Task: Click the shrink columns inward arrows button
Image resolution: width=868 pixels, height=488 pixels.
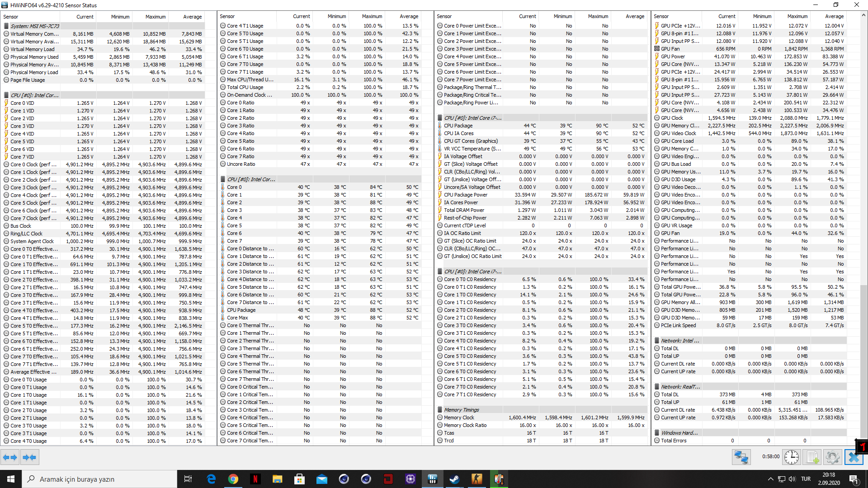Action: (x=29, y=457)
